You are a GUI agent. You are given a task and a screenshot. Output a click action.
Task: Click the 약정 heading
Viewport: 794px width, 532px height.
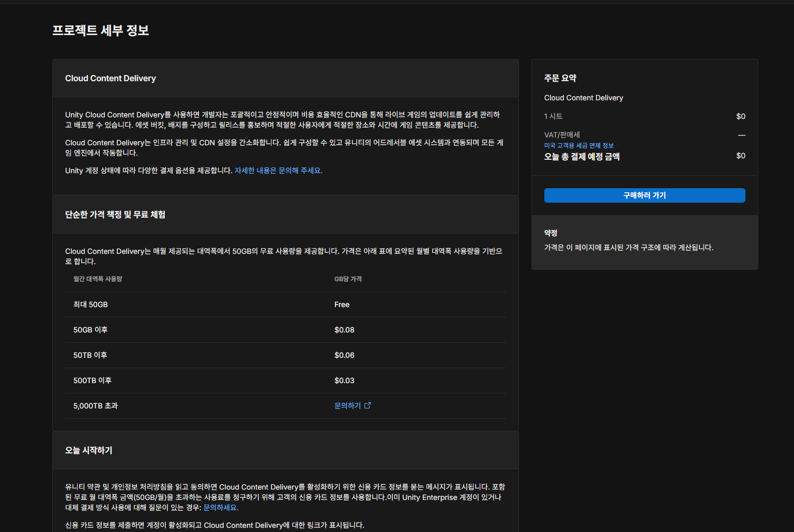coord(551,233)
